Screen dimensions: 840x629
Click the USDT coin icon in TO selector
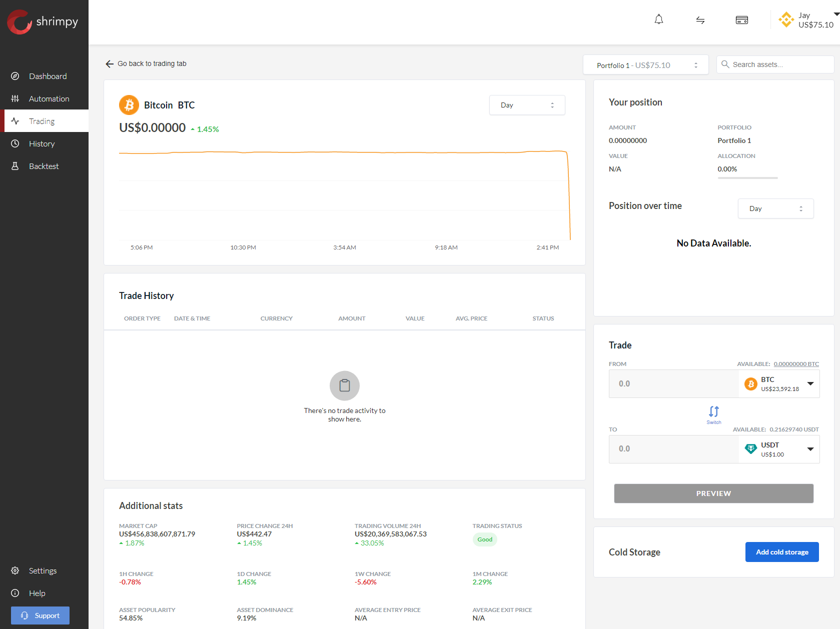pos(751,449)
